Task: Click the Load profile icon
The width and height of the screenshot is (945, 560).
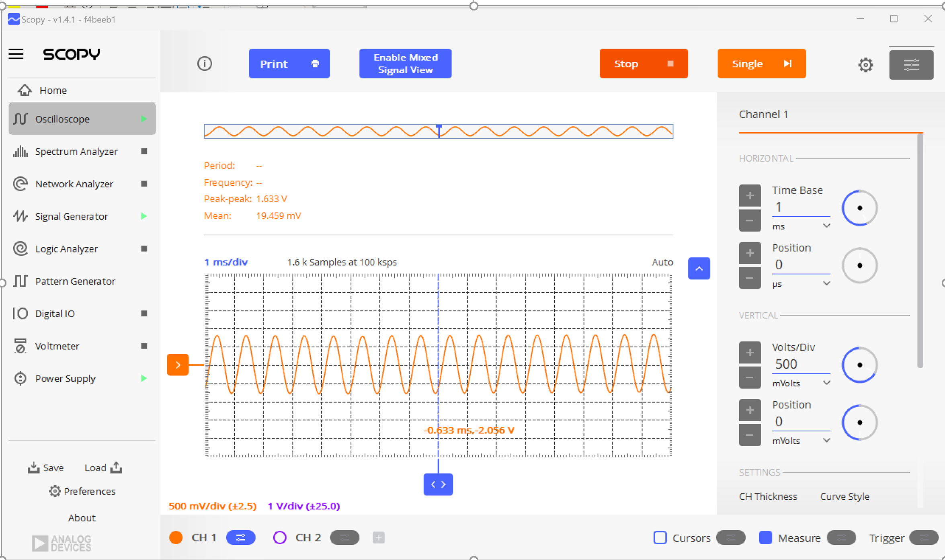Action: (117, 467)
